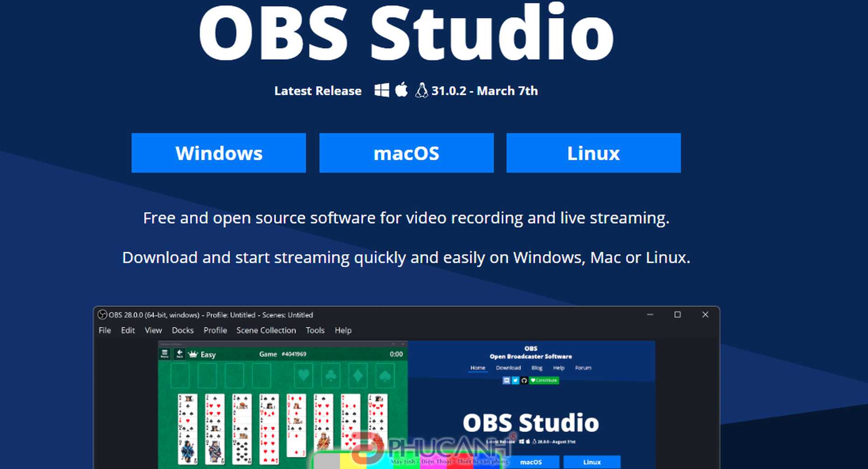Click the large macOS download button
The image size is (868, 469).
pyautogui.click(x=406, y=153)
